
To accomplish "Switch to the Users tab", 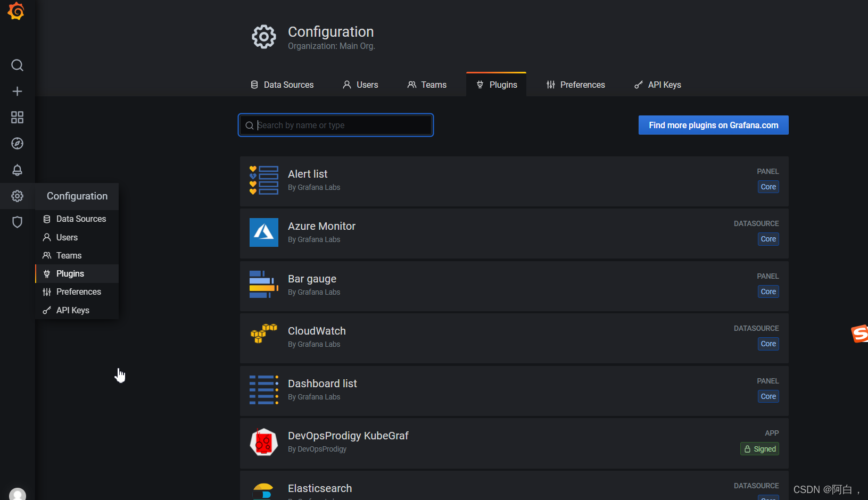I will 360,85.
